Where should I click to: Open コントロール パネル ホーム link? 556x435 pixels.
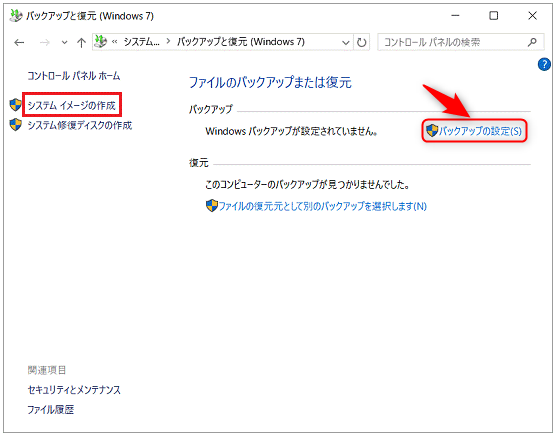pyautogui.click(x=74, y=76)
